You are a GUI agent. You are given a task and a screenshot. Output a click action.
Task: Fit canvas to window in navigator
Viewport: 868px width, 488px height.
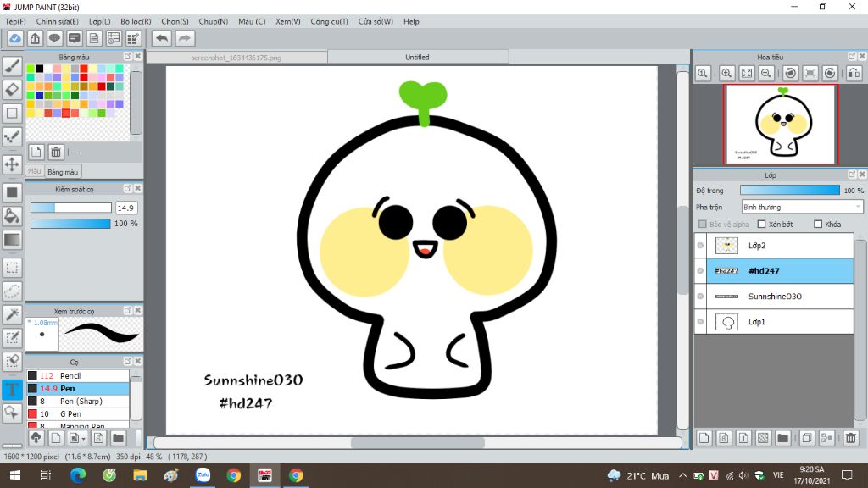click(747, 73)
